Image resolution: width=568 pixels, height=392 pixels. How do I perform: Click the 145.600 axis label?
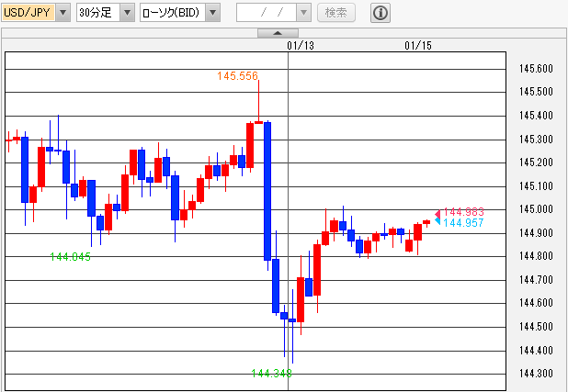coord(536,69)
